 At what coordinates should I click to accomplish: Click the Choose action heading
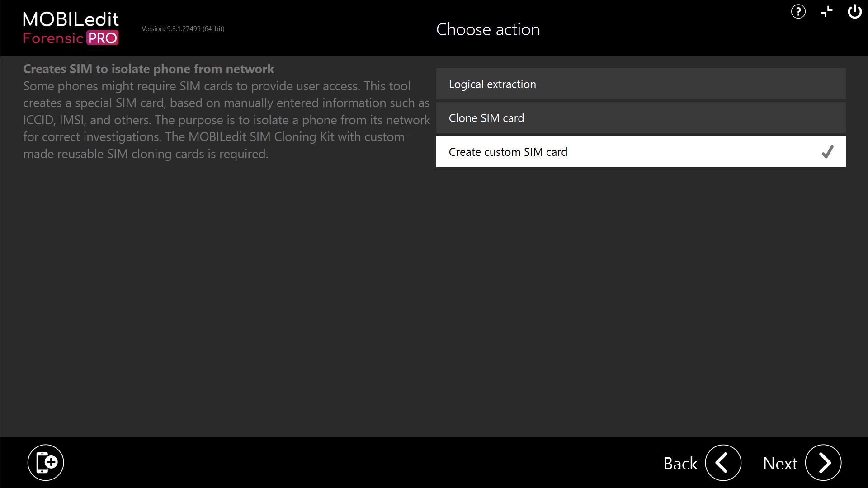pos(488,29)
